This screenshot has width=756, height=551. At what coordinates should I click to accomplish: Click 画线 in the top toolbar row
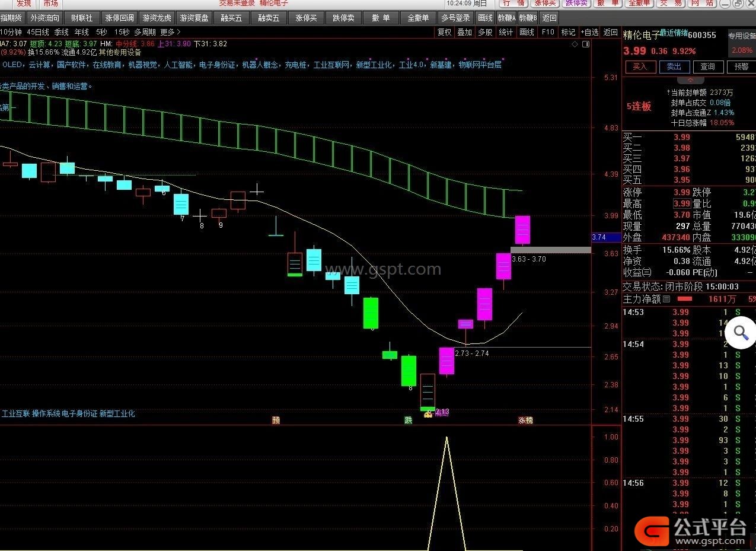tap(485, 18)
